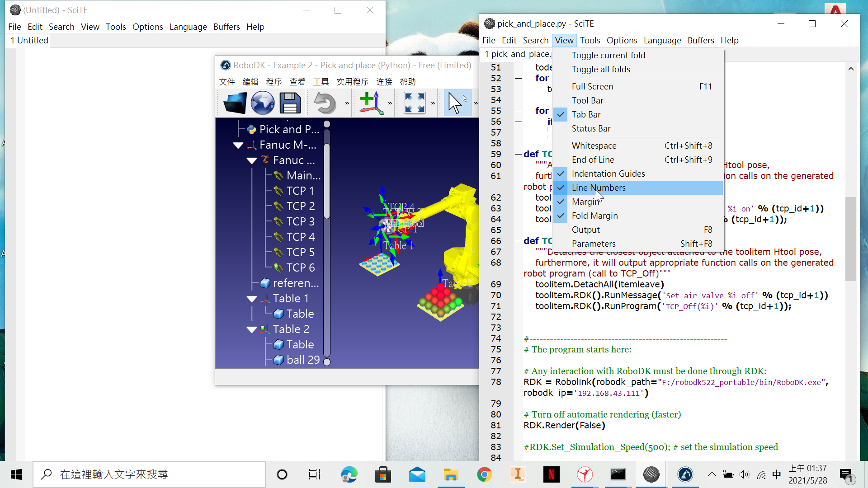Choose Toggle all folds

638,69
